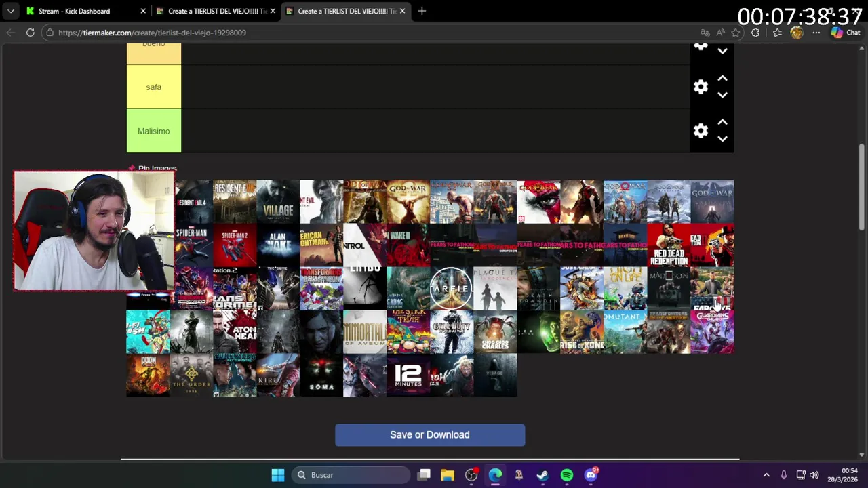Select the Death Stranding thumbnail
Image resolution: width=868 pixels, height=488 pixels.
coord(538,288)
